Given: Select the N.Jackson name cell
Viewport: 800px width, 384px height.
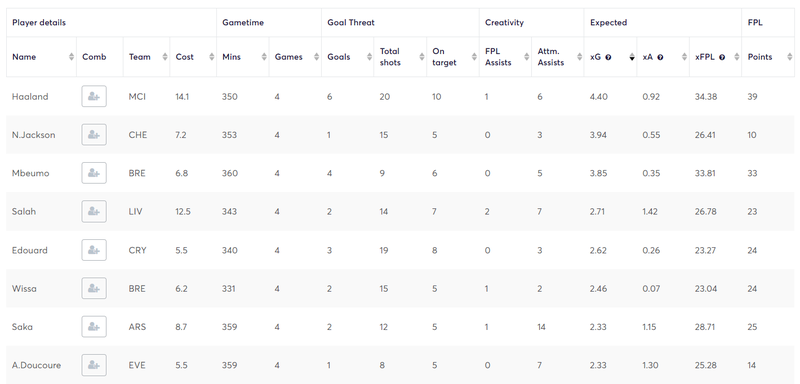Looking at the screenshot, I should (34, 135).
